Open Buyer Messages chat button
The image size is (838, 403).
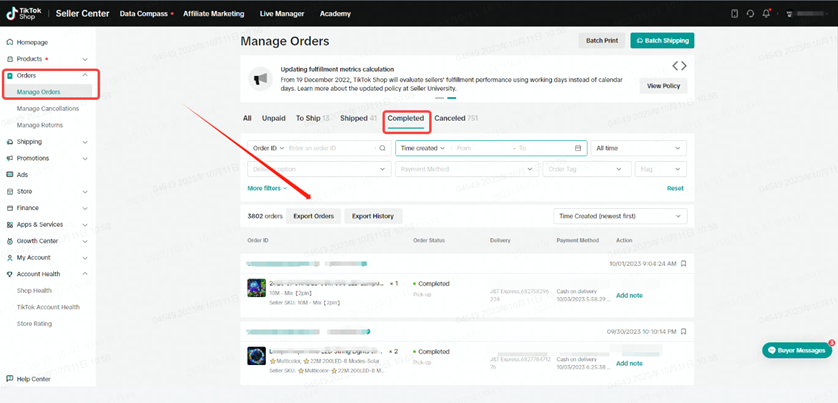[x=797, y=350]
